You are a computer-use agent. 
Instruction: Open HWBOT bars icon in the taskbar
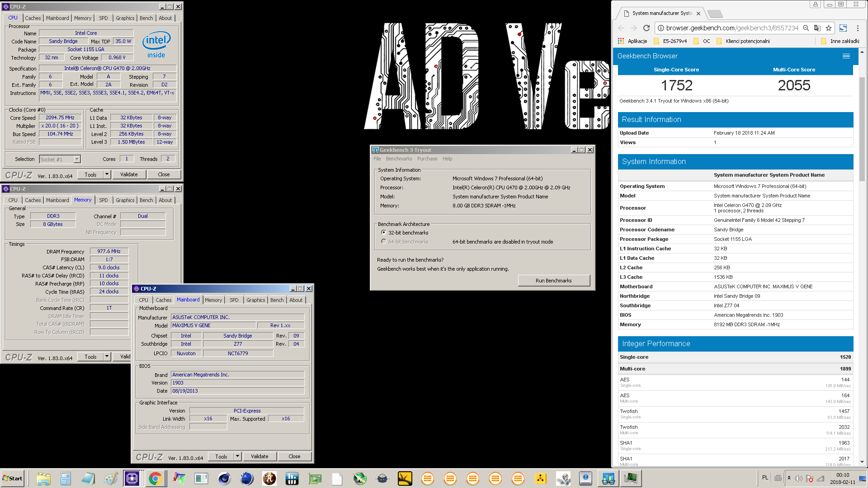click(292, 479)
